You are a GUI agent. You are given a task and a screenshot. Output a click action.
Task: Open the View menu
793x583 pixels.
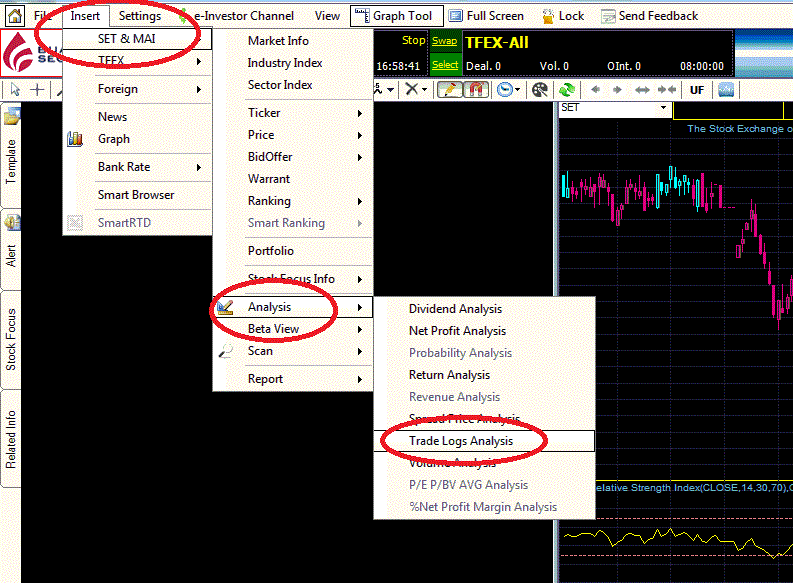[x=327, y=16]
